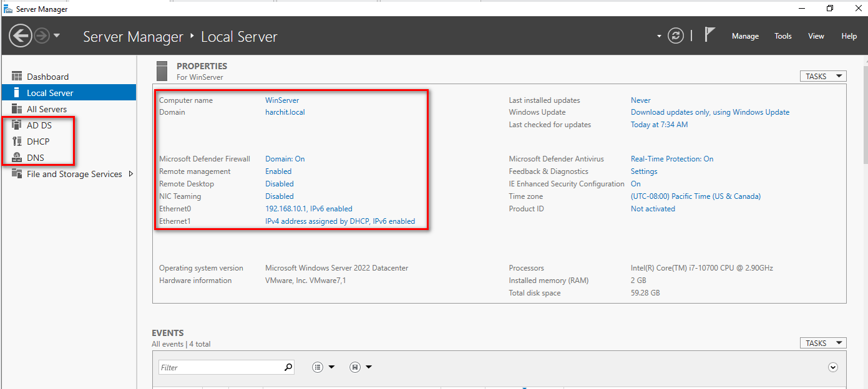
Task: Select All Servers in the sidebar
Action: (46, 109)
